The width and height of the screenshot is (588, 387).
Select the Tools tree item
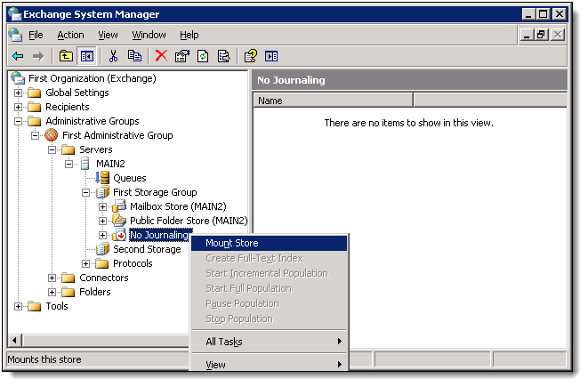[x=57, y=306]
